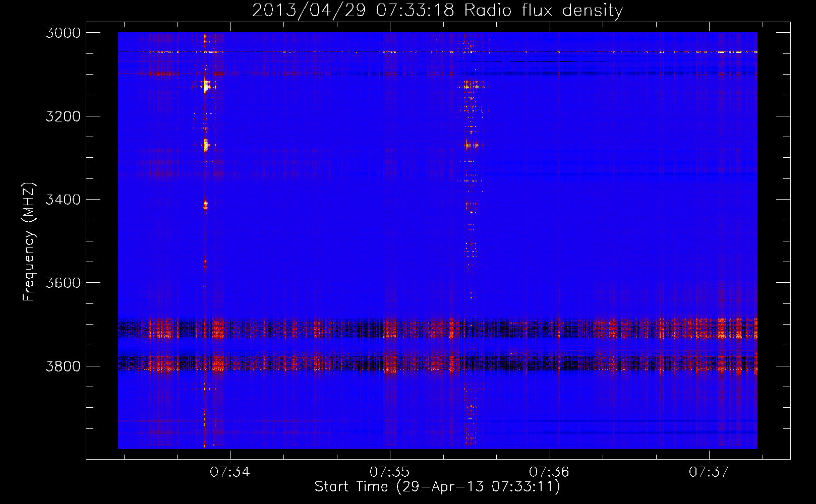Click the 3800 frequency tick label
816x504 pixels.
click(63, 366)
